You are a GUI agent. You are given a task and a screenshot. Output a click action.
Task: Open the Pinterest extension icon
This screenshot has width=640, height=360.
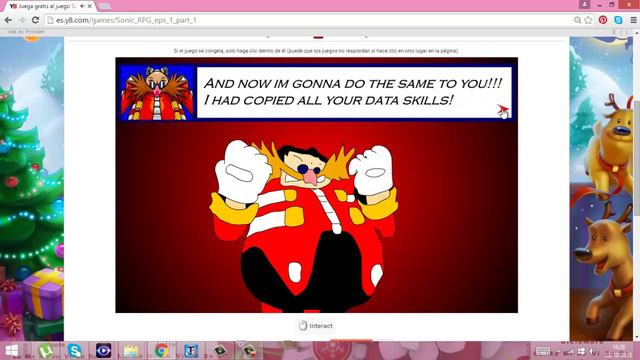tap(603, 20)
